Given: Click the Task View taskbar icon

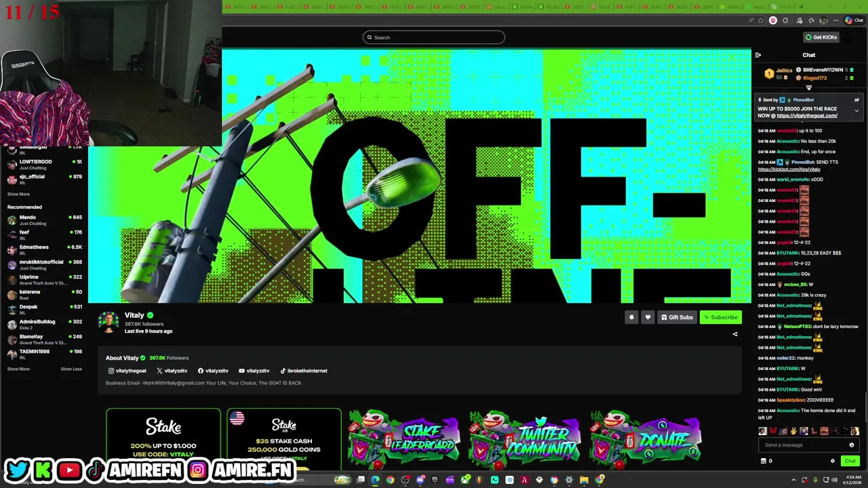Looking at the screenshot, I should pyautogui.click(x=361, y=480).
